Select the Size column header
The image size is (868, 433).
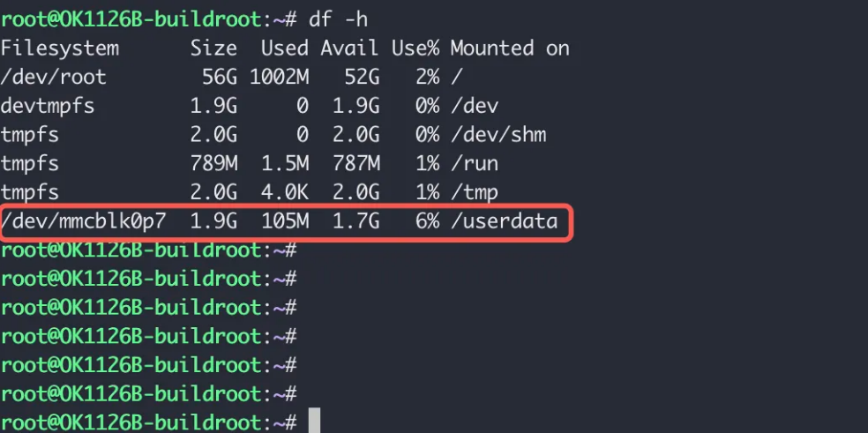(x=213, y=48)
